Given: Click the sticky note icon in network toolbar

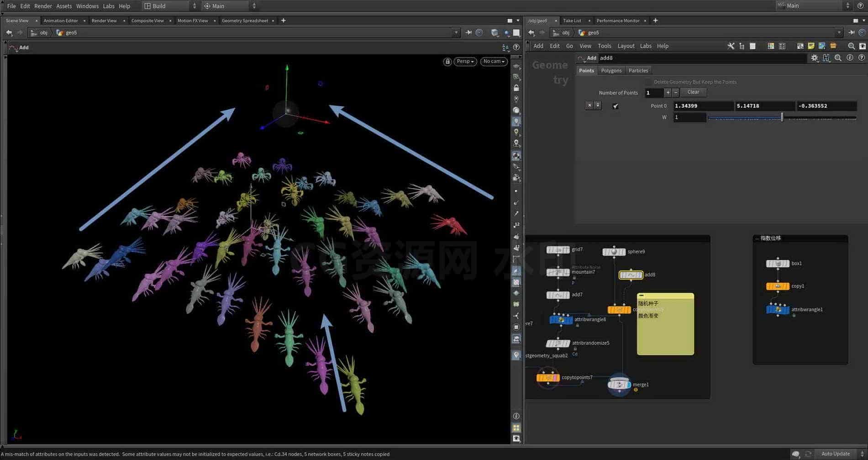Looking at the screenshot, I should pos(811,46).
